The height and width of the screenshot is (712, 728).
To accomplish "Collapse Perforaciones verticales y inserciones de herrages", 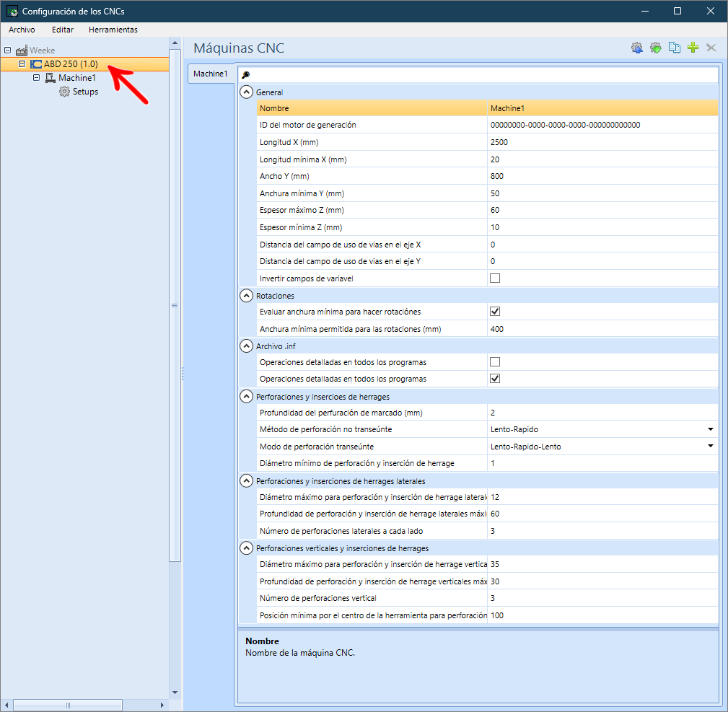I will click(x=246, y=548).
